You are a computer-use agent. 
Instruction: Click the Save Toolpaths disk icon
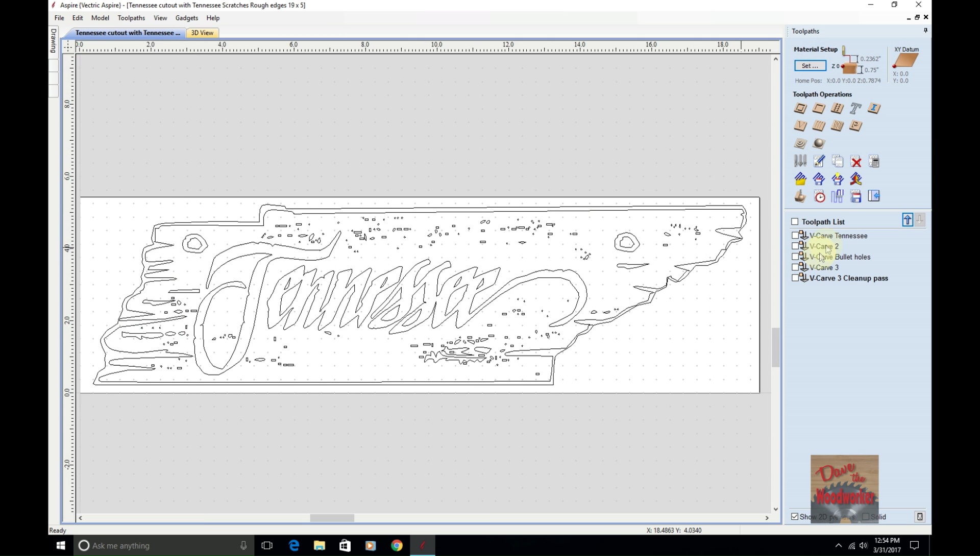click(x=856, y=196)
